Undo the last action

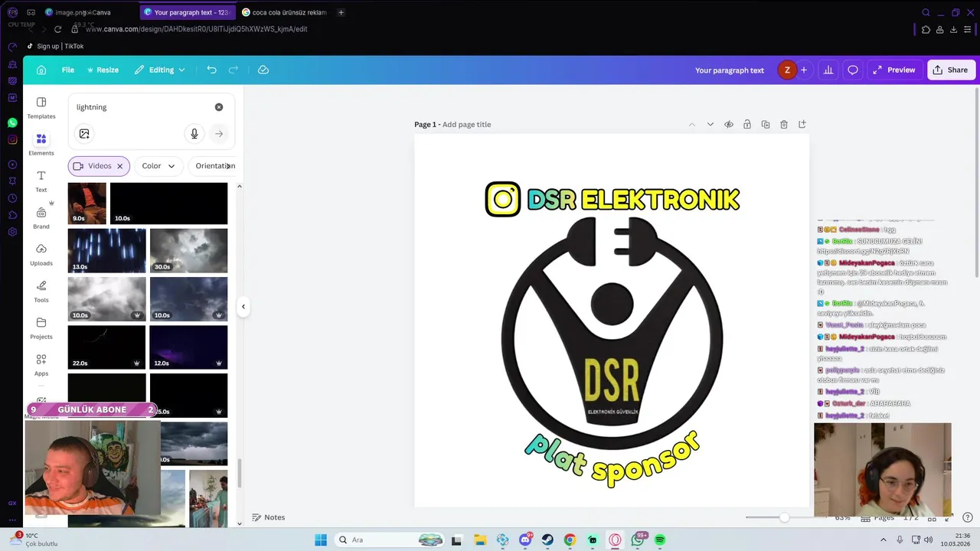coord(211,70)
